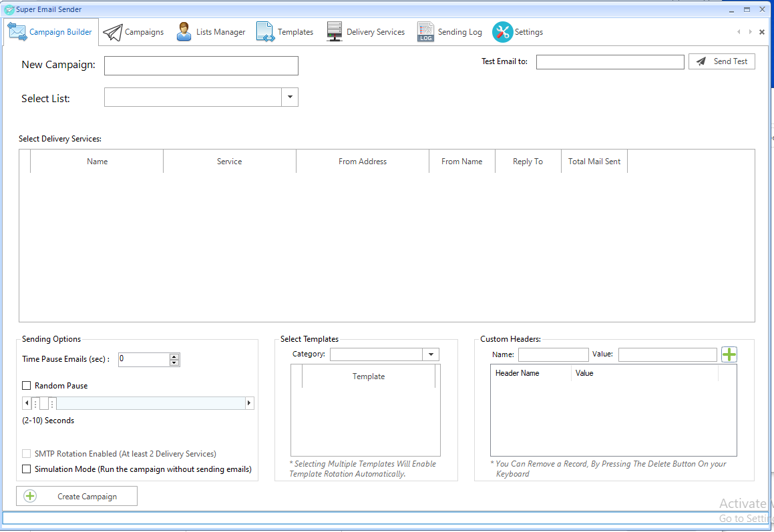The image size is (774, 532).
Task: Sort by Total Mail Sent column
Action: (x=594, y=162)
